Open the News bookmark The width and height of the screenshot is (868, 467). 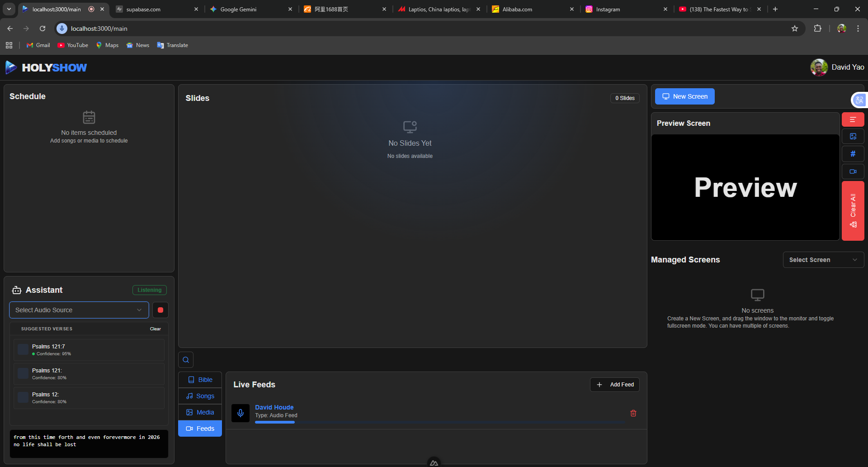(138, 45)
